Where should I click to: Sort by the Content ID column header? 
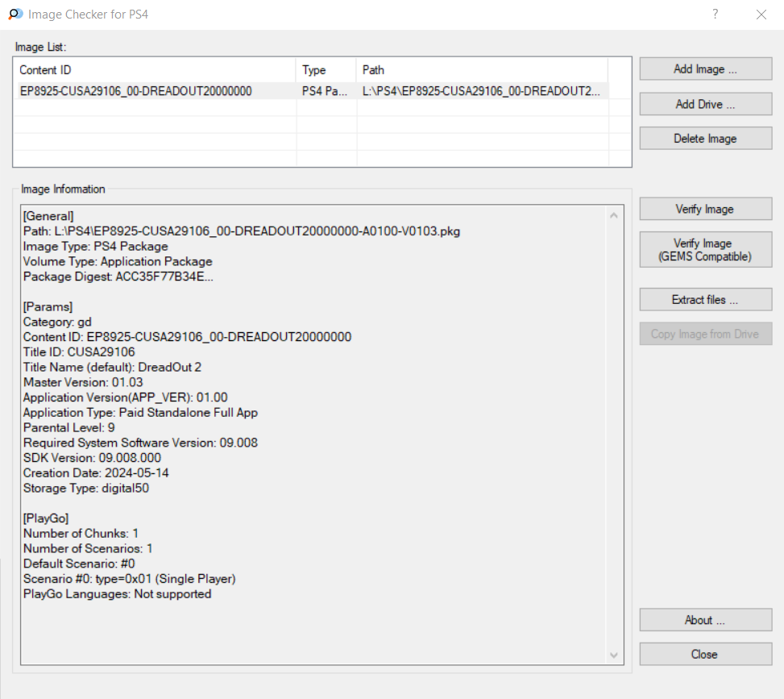pos(156,70)
